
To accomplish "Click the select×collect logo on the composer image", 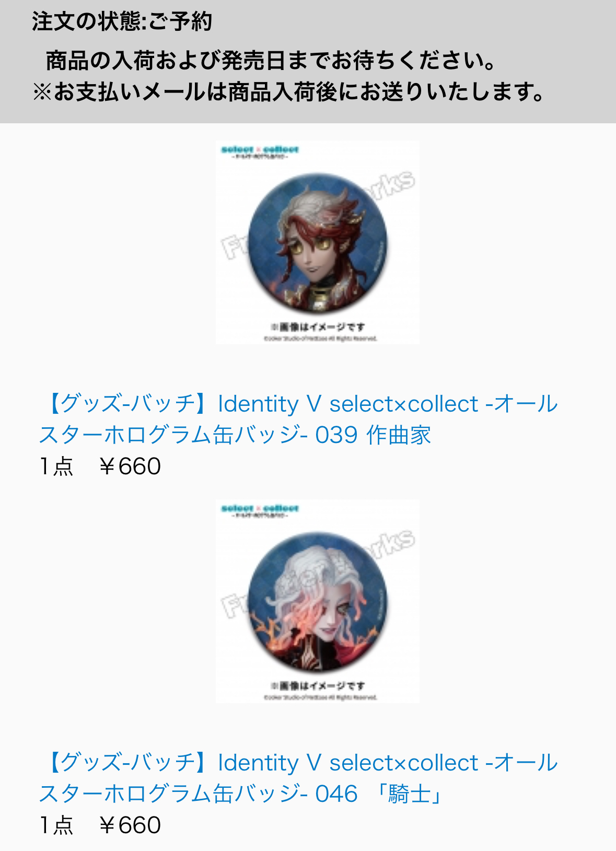I will tap(260, 152).
